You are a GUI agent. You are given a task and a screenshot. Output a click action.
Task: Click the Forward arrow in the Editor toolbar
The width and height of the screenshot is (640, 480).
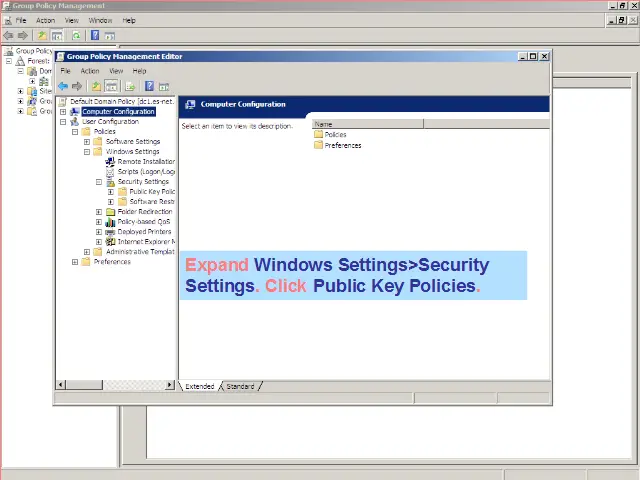77,86
